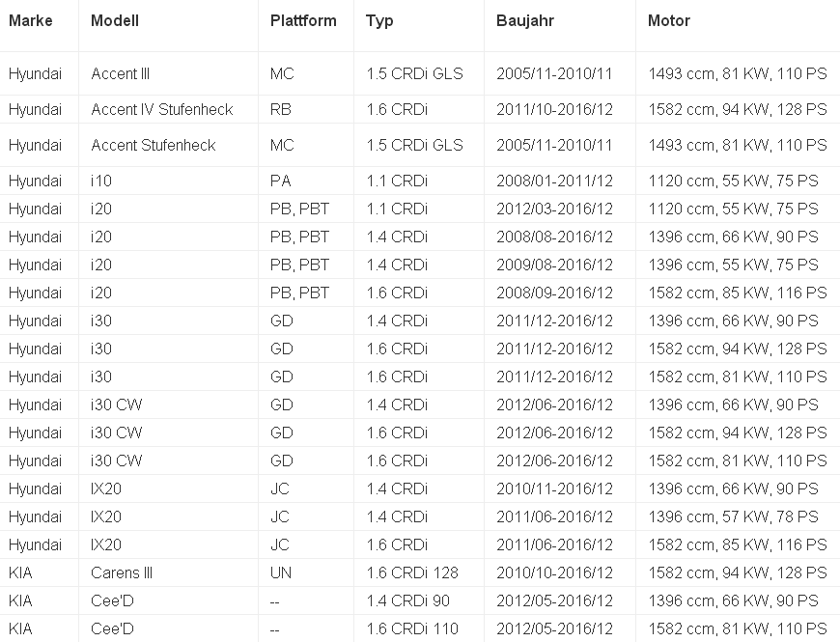Click the Marke column header
Image resolution: width=840 pixels, height=642 pixels.
(30, 20)
